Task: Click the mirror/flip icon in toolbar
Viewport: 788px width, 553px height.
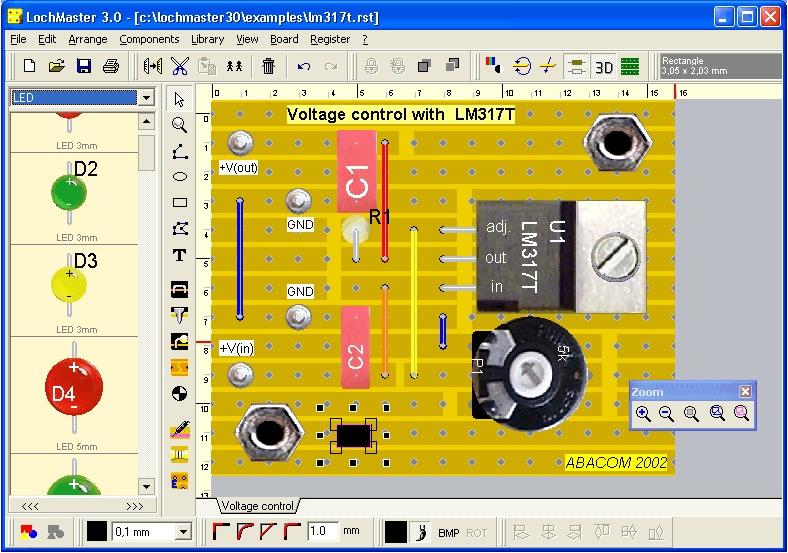Action: click(152, 66)
